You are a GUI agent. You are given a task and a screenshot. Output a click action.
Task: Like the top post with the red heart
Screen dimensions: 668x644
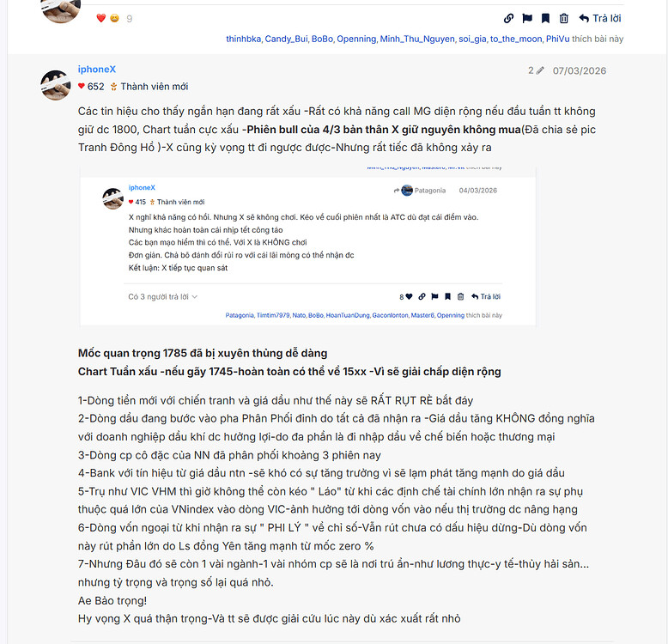coord(100,18)
